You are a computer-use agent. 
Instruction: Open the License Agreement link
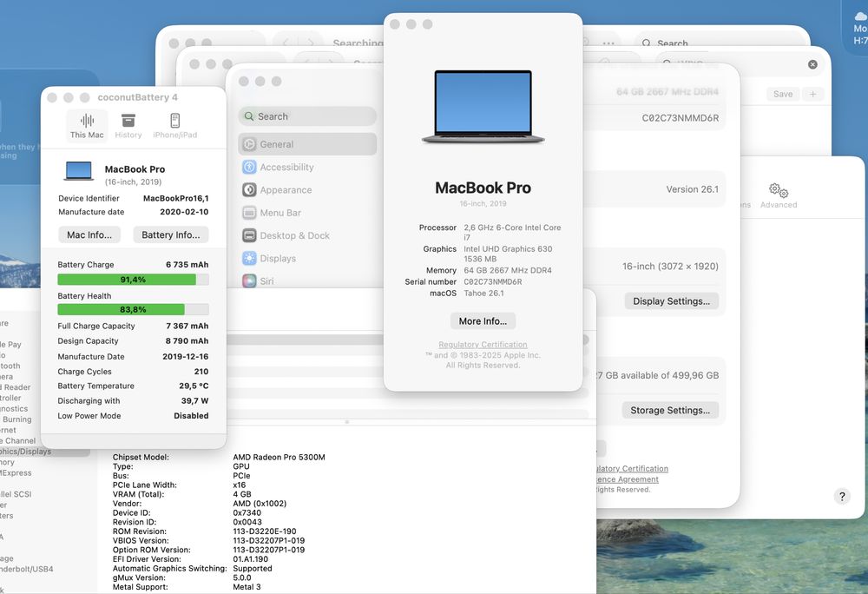(628, 479)
